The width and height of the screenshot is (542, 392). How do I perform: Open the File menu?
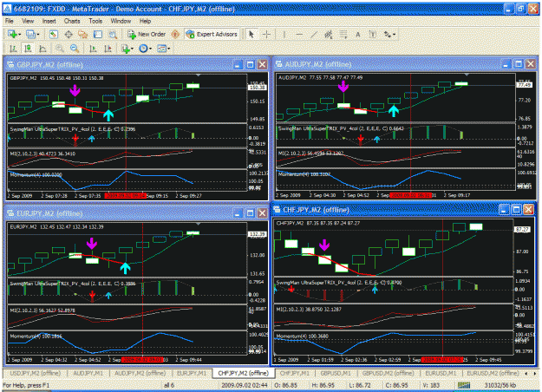point(10,21)
